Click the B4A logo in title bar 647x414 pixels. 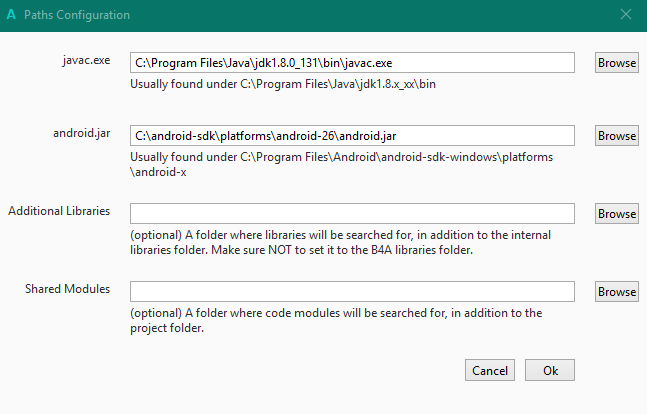(x=11, y=15)
